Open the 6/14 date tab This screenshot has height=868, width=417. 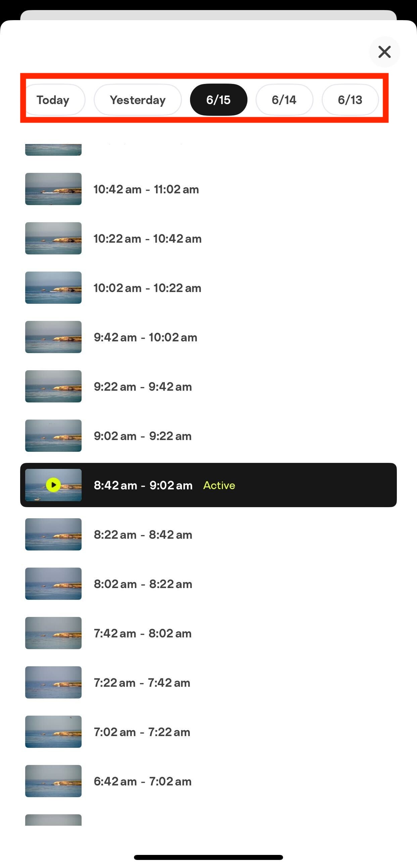284,100
